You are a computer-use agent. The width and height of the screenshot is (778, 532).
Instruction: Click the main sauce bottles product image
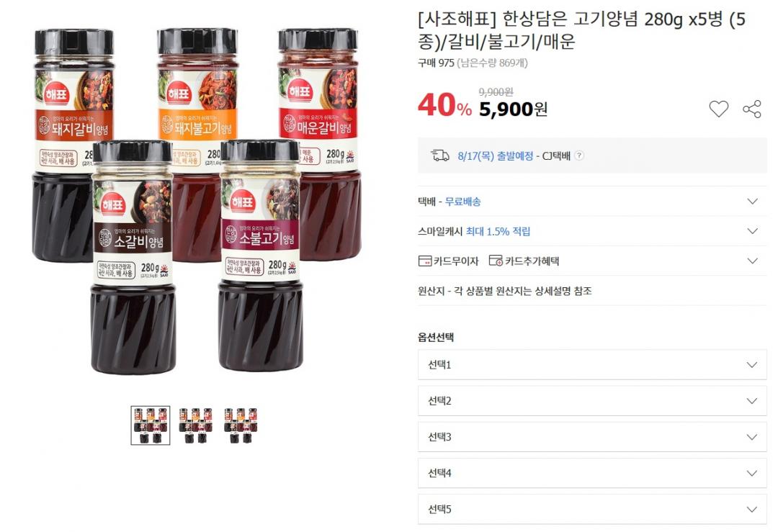click(x=197, y=201)
